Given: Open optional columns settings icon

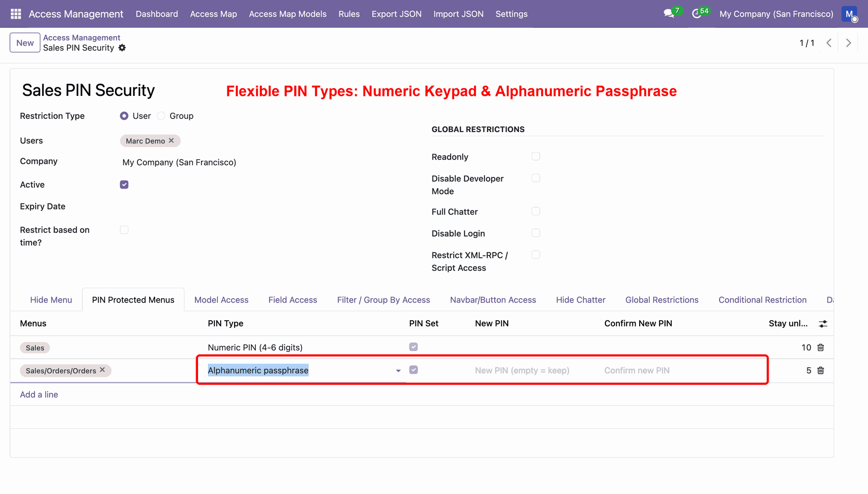Looking at the screenshot, I should (x=823, y=324).
